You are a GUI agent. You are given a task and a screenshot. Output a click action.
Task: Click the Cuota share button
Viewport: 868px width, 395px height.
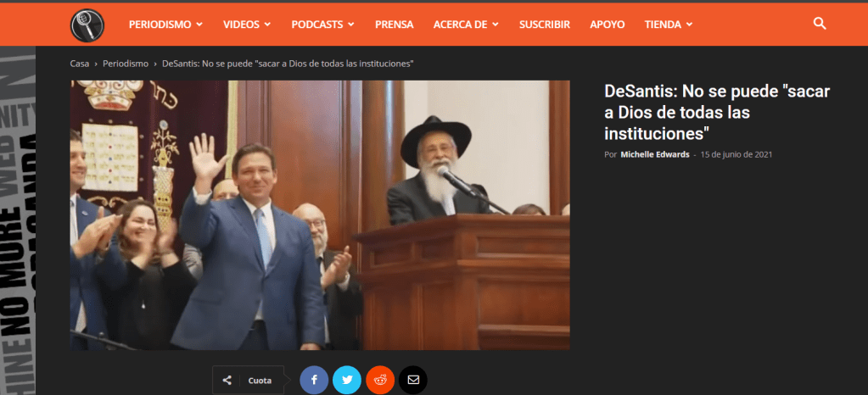(x=249, y=381)
